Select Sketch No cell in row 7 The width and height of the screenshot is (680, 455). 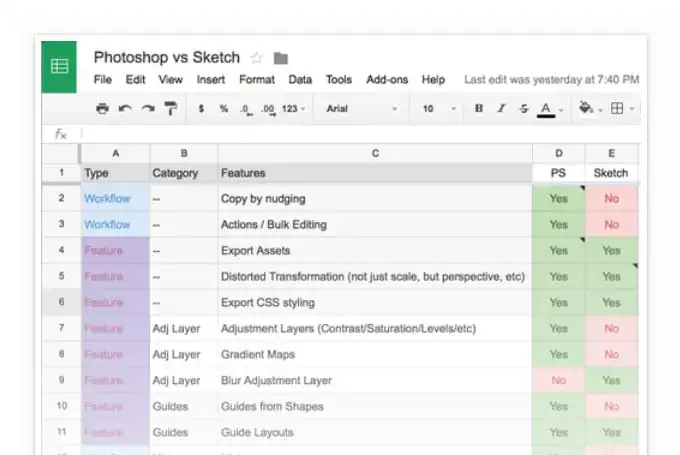pyautogui.click(x=611, y=328)
